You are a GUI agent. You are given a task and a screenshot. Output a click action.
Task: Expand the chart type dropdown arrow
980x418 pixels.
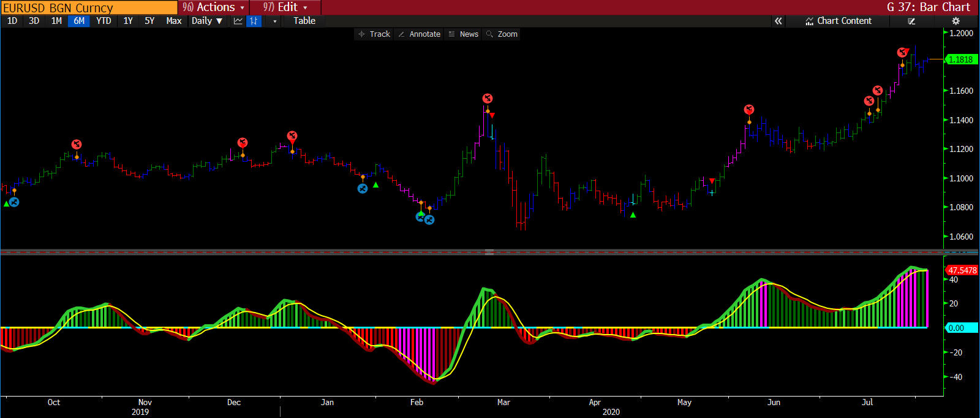pyautogui.click(x=274, y=21)
